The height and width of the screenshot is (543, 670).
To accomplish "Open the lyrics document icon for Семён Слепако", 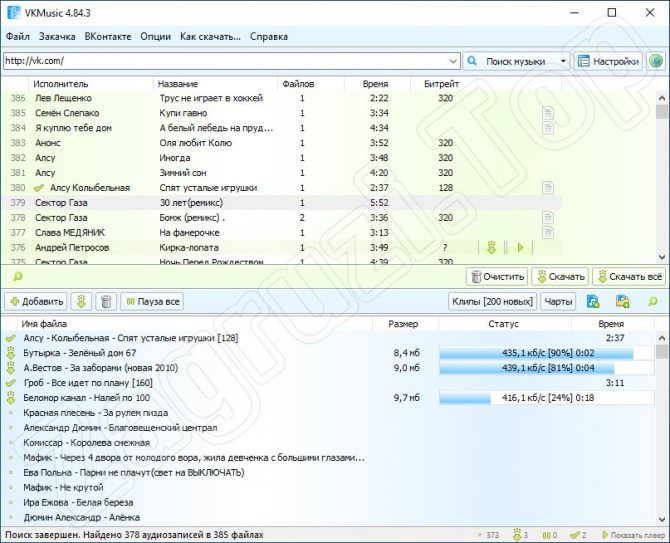I will tap(548, 113).
